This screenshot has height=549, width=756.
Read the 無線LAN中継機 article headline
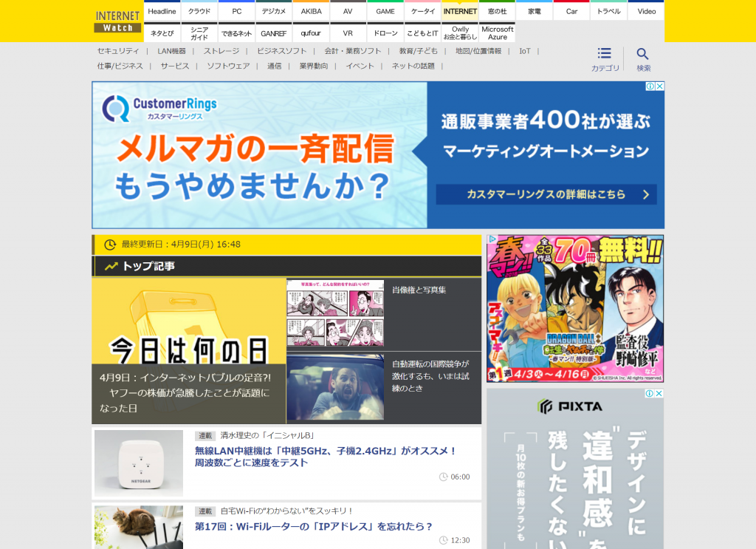pos(326,457)
